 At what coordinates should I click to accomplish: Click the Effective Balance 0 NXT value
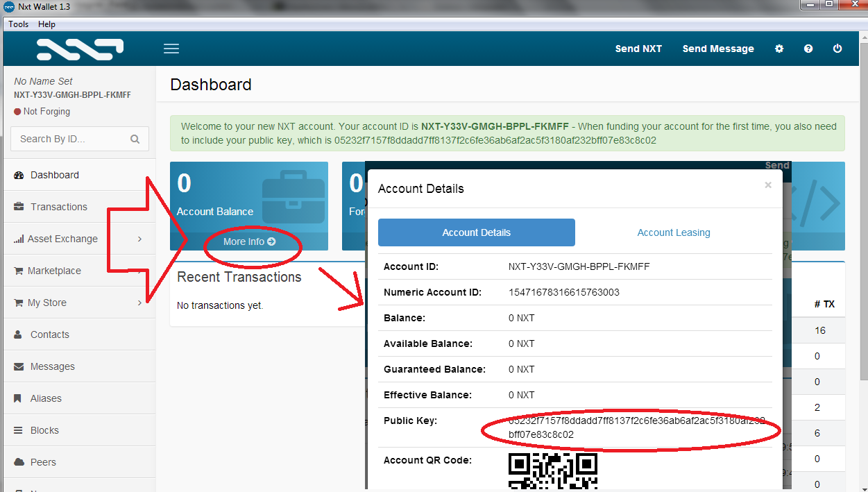pyautogui.click(x=522, y=395)
